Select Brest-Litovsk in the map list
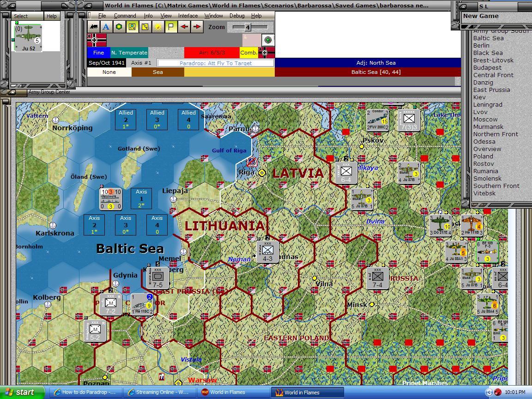532x399 pixels. click(x=493, y=60)
